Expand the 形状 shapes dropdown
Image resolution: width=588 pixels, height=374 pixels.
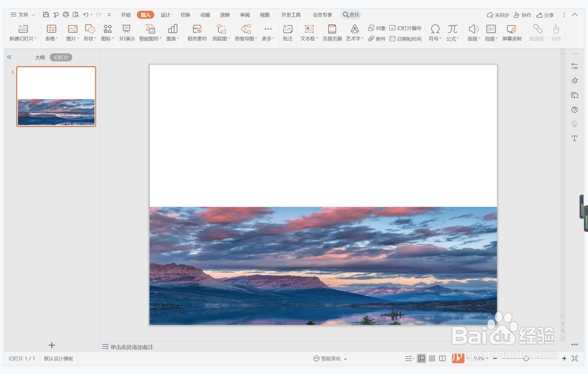90,39
